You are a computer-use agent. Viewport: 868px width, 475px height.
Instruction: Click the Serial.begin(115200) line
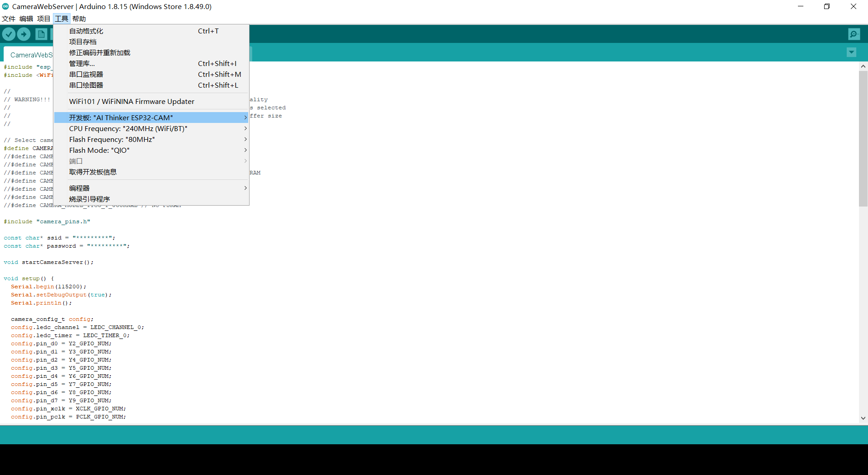(x=48, y=287)
